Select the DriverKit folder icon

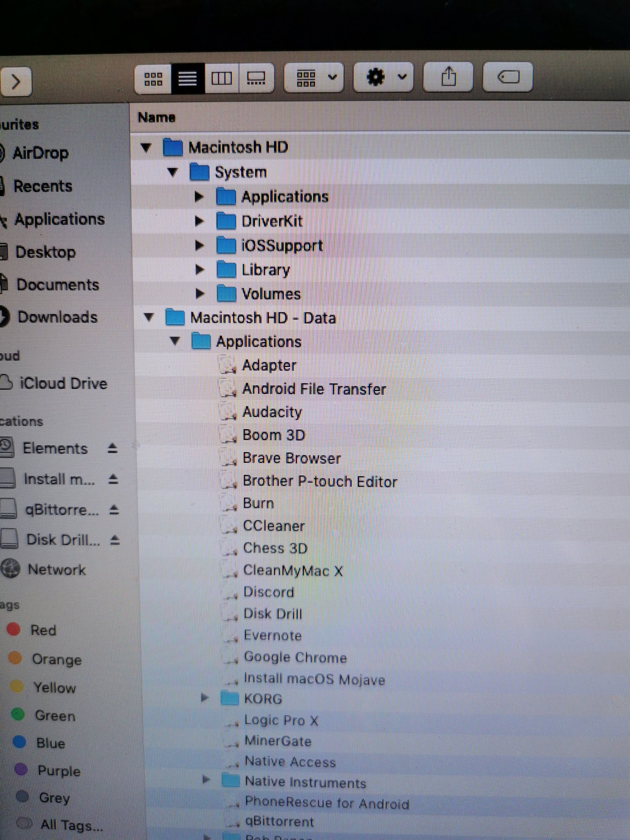point(226,221)
